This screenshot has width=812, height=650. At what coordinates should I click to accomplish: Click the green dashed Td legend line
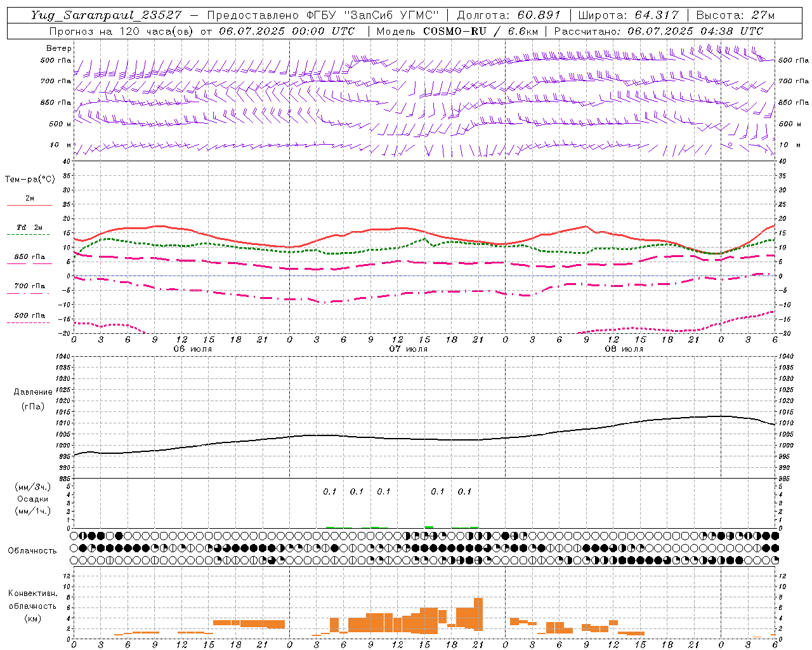28,235
